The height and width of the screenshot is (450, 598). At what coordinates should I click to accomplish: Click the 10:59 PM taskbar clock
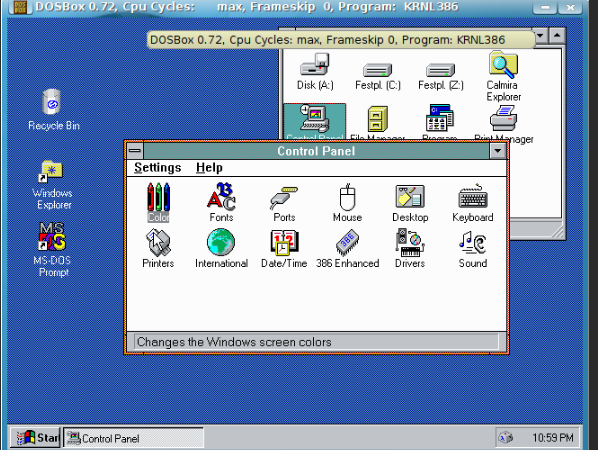[x=553, y=438]
